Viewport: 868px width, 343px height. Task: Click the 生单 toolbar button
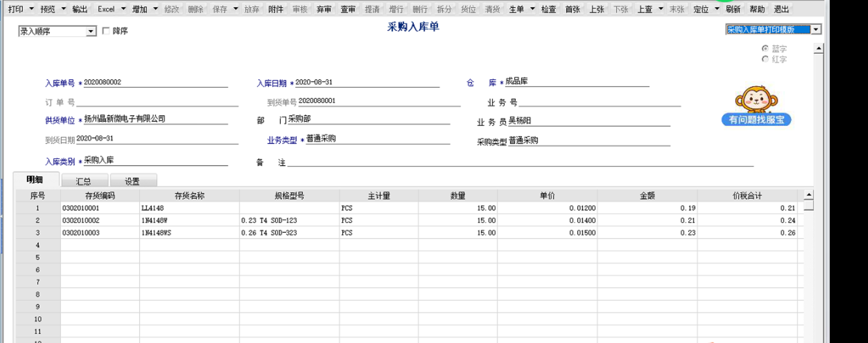click(516, 9)
